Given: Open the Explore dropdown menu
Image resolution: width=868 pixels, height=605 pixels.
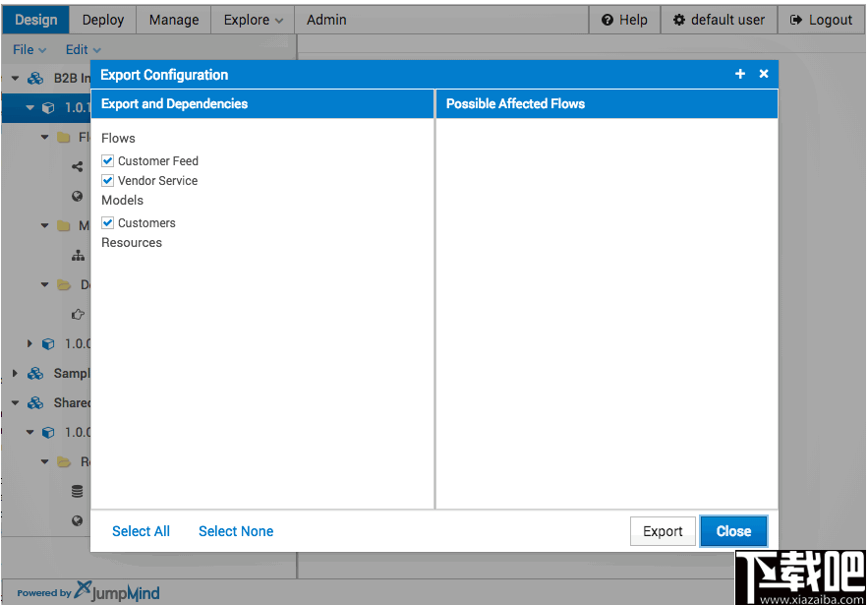Looking at the screenshot, I should (253, 20).
